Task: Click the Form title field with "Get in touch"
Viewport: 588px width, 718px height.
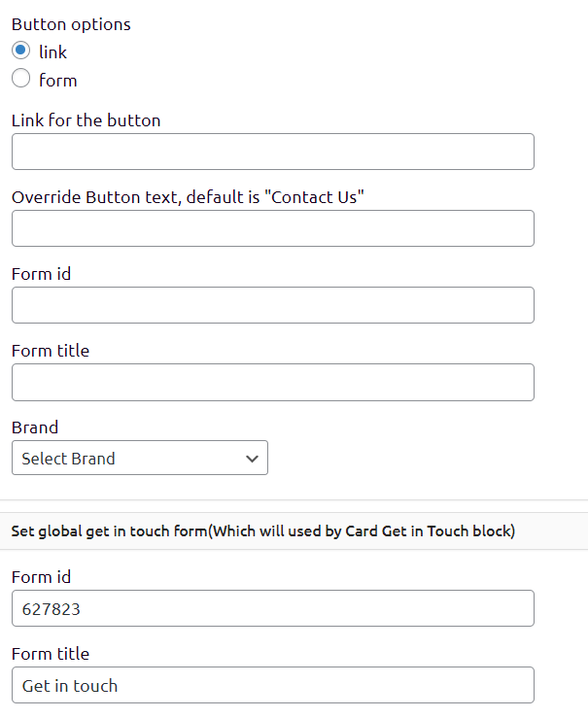Action: (272, 685)
